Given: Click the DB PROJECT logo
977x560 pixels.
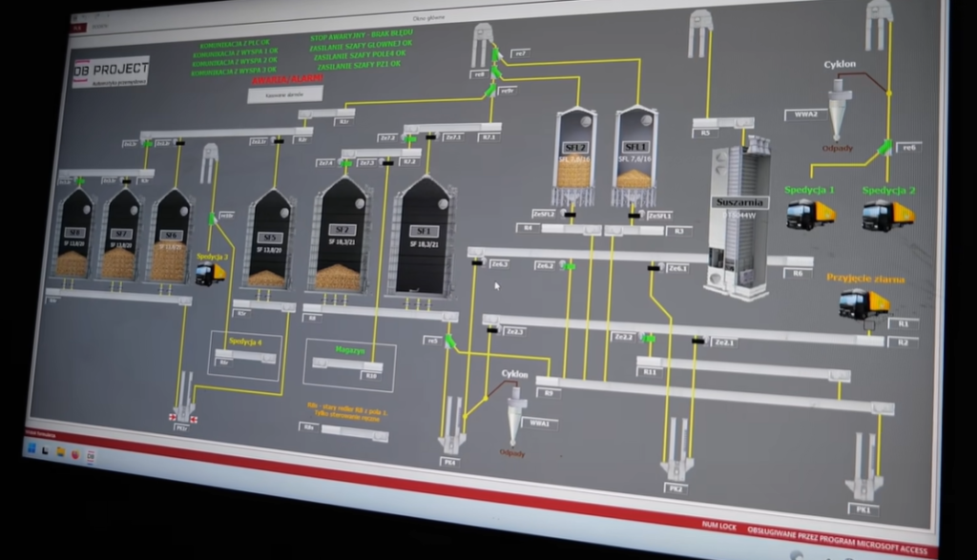Looking at the screenshot, I should pyautogui.click(x=111, y=73).
